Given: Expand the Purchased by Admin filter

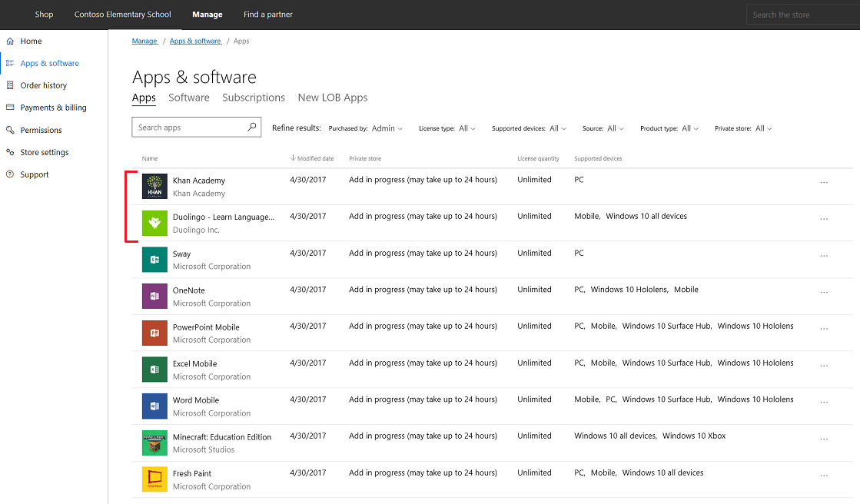Looking at the screenshot, I should [387, 129].
